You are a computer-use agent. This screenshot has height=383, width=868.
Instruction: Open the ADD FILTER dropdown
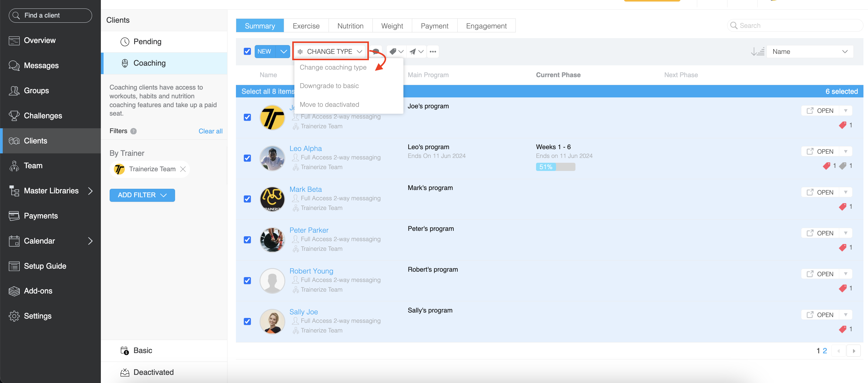click(x=142, y=195)
